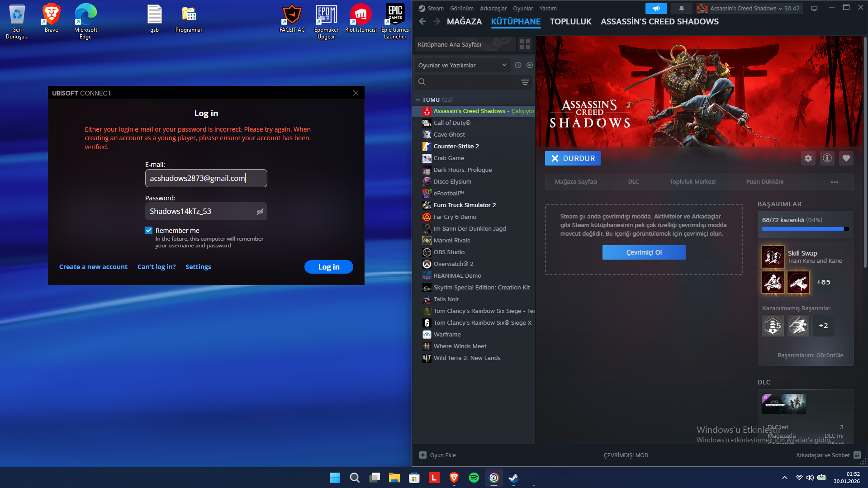Open the Programlar folder on desktop
The width and height of the screenshot is (868, 488).
click(189, 18)
